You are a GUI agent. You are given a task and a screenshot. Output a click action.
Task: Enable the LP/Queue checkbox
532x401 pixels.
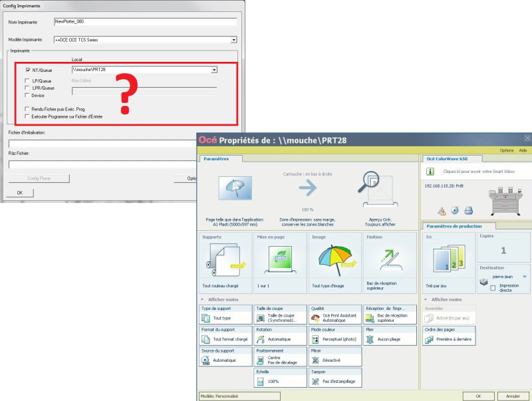click(27, 80)
